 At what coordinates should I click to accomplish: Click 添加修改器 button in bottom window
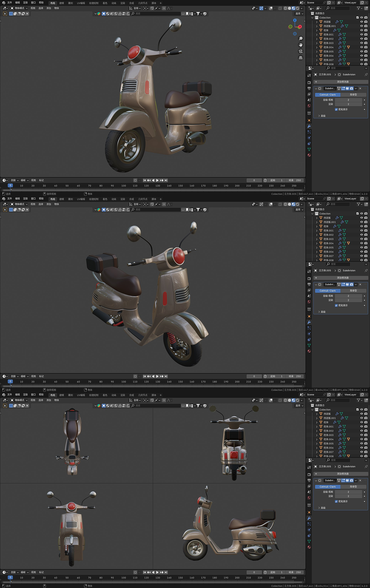tap(341, 474)
